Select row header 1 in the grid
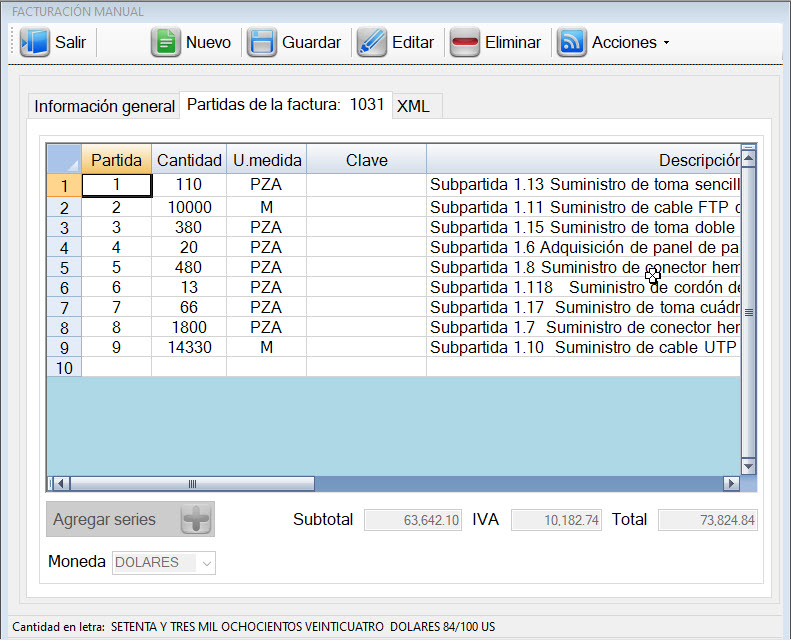Viewport: 791px width, 641px height. point(64,186)
